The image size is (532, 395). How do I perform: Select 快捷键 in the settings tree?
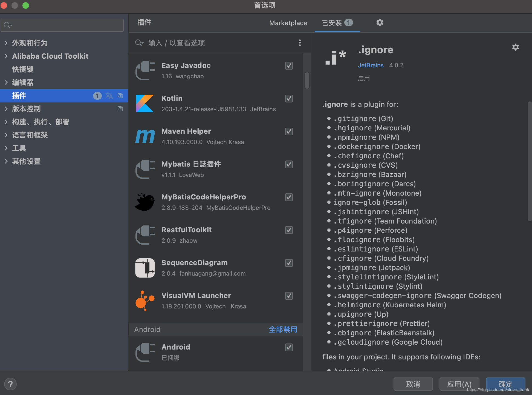click(x=23, y=69)
